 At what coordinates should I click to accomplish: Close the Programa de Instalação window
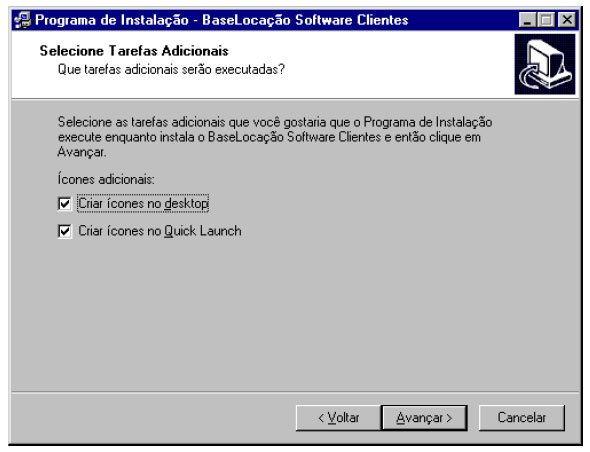[567, 20]
